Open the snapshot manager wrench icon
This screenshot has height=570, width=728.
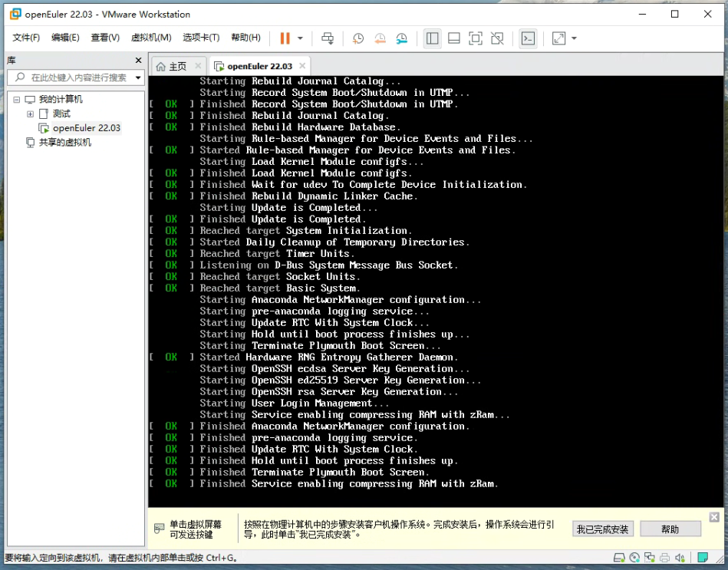pos(402,38)
